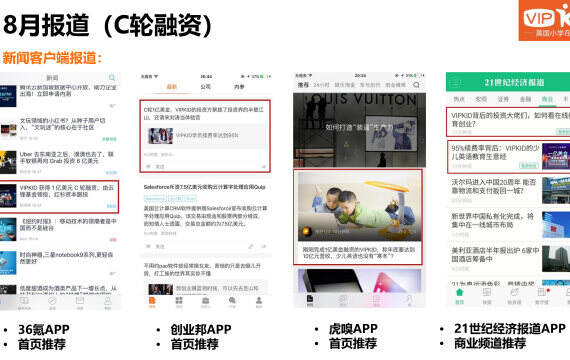Switch to the 公司 tab in 创业邦

coord(205,87)
